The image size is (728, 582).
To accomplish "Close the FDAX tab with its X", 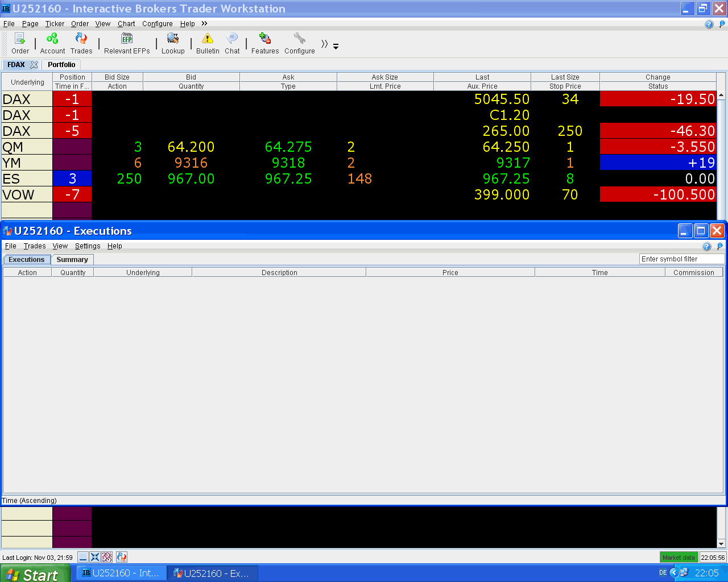I will coord(34,65).
